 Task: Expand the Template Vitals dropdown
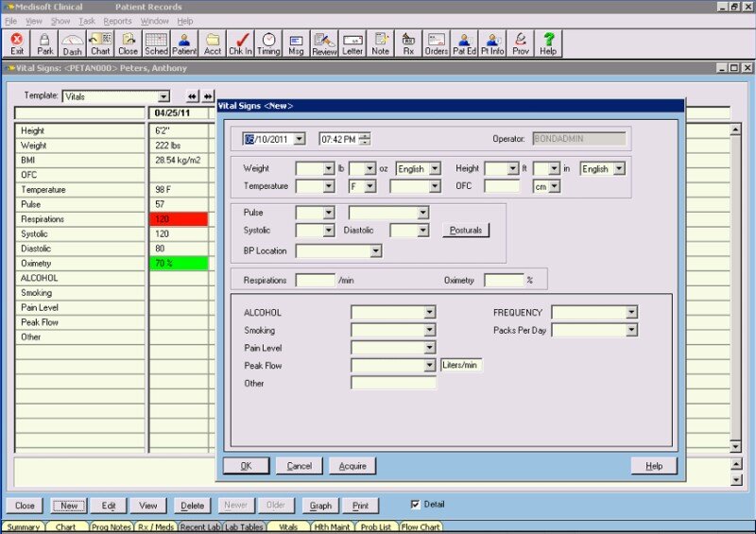point(163,96)
